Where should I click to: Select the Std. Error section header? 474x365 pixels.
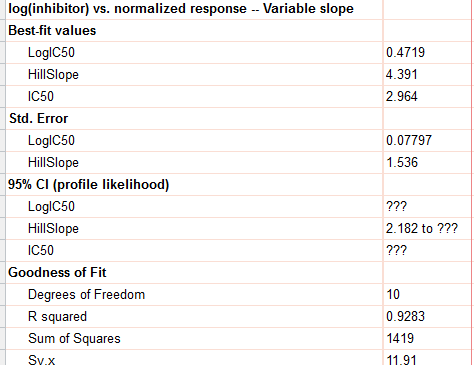(38, 118)
